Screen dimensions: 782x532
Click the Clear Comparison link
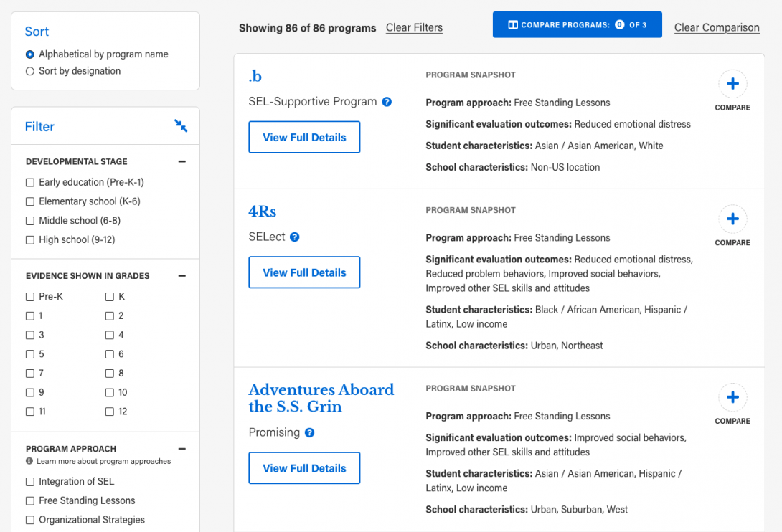click(717, 27)
